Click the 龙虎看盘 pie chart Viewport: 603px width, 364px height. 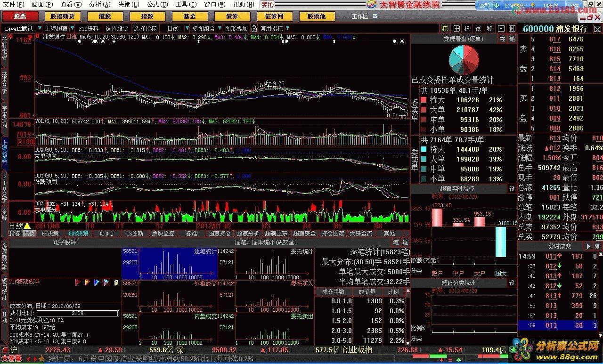point(464,60)
